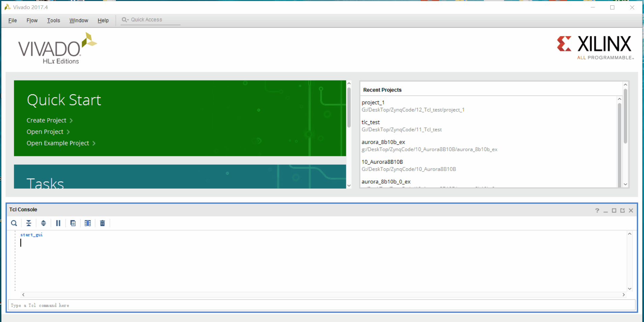
Task: Click Recent Projects list scroll up arrow
Action: 619,99
